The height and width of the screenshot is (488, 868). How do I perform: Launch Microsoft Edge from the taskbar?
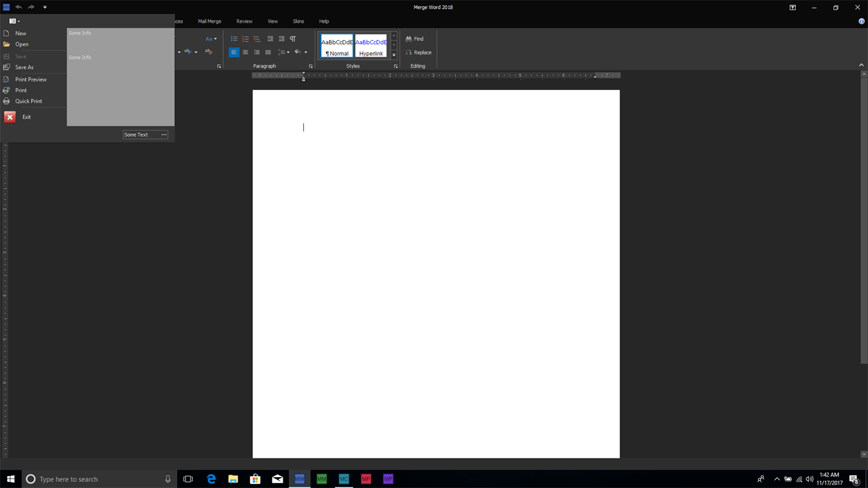click(211, 479)
